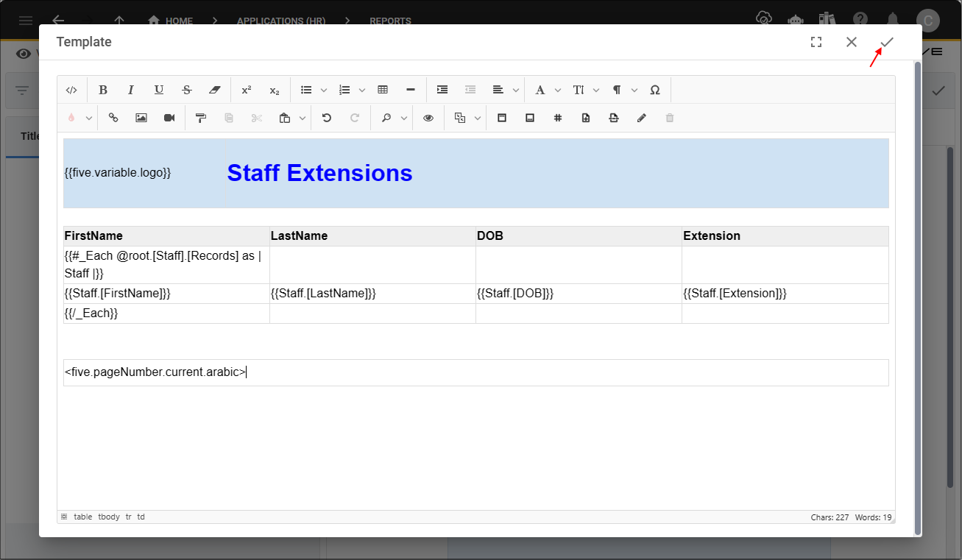Toggle bold formatting in the editor toolbar
The image size is (962, 560).
103,90
